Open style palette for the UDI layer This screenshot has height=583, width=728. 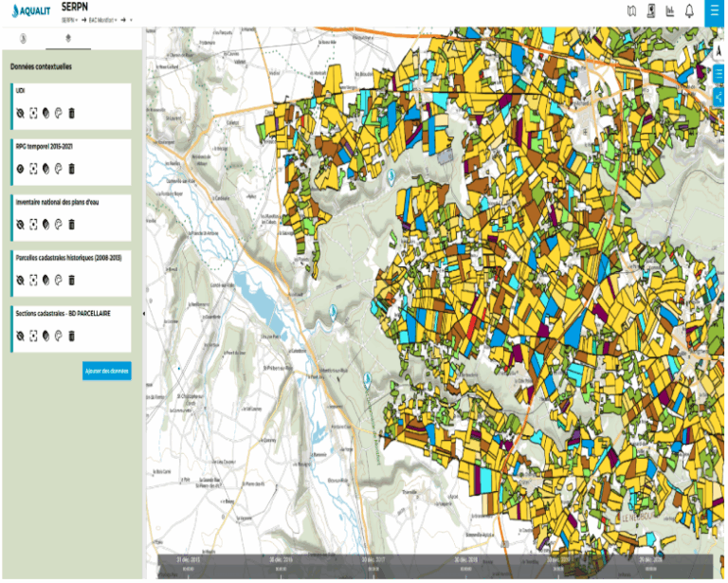(59, 113)
